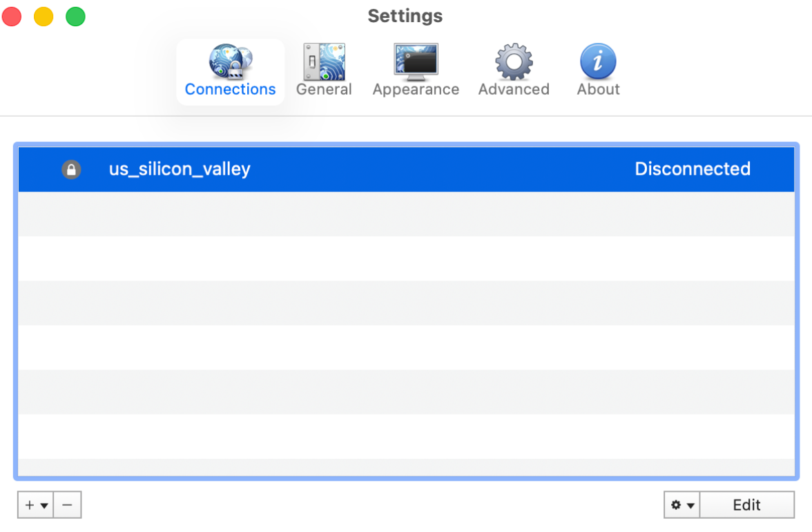812x532 pixels.
Task: Click the lock icon beside us_silicon_valley
Action: pos(72,169)
